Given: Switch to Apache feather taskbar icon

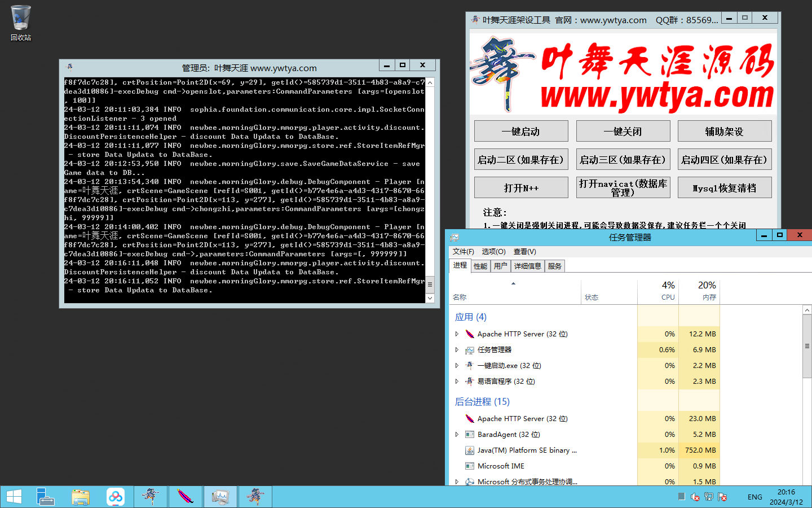Looking at the screenshot, I should (x=186, y=497).
